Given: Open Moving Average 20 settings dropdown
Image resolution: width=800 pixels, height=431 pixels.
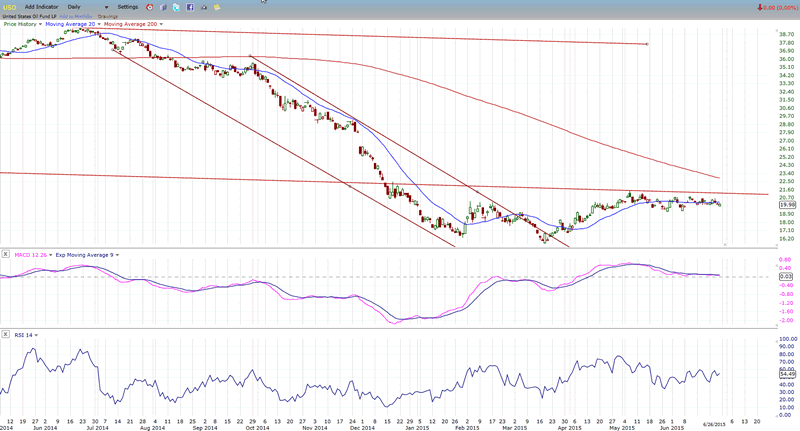Looking at the screenshot, I should (99, 24).
